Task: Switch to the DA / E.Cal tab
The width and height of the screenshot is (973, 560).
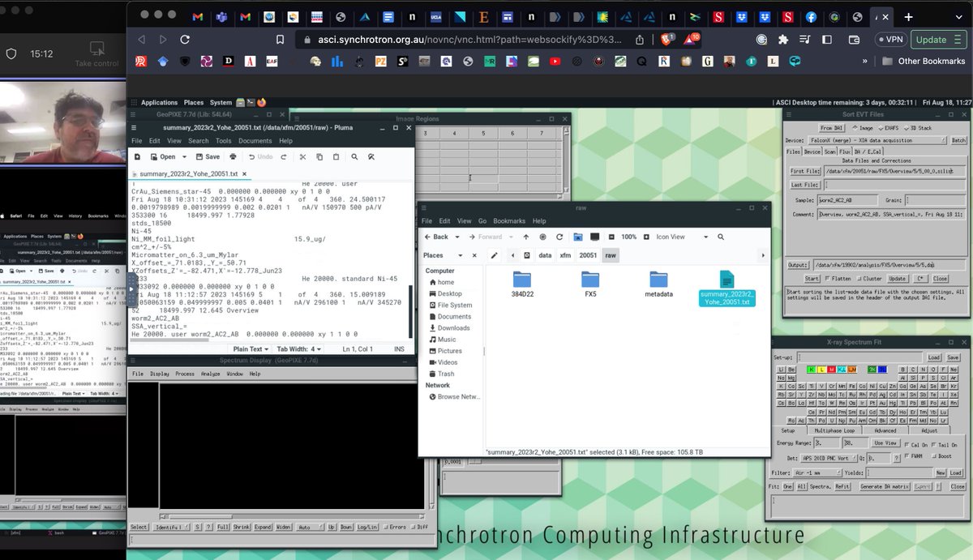Action: (x=868, y=151)
